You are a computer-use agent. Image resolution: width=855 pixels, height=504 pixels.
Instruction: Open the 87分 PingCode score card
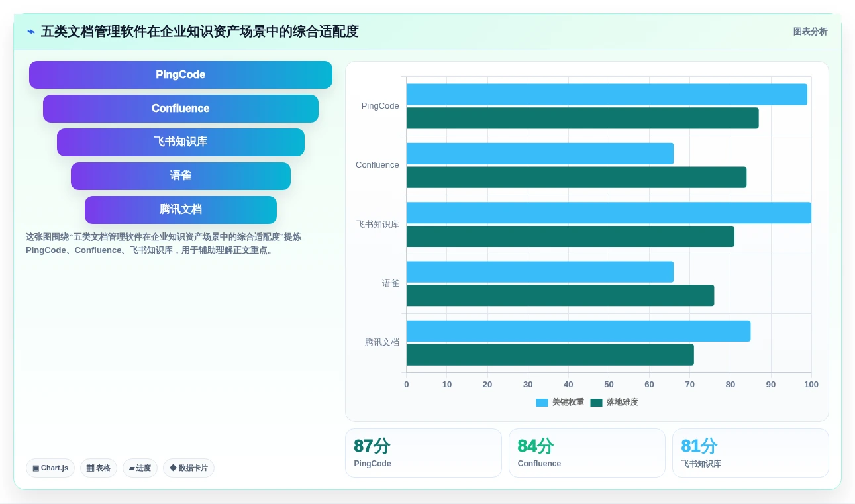(423, 453)
